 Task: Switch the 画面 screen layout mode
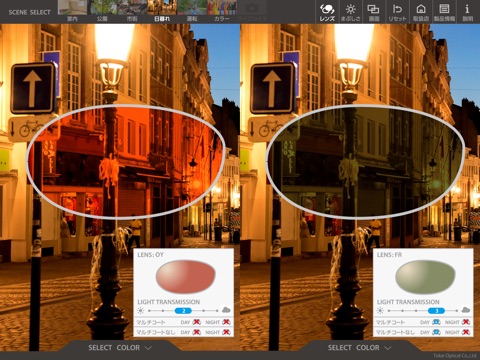pyautogui.click(x=373, y=12)
